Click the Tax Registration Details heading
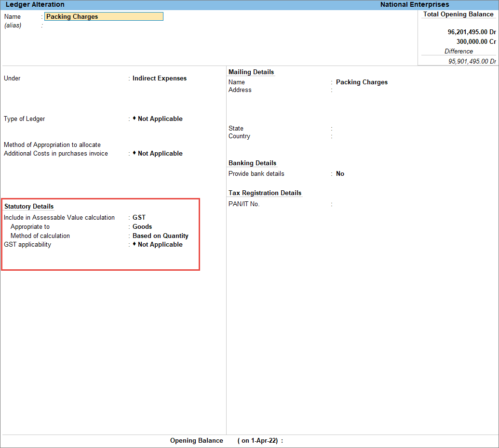The width and height of the screenshot is (499, 448). (x=265, y=193)
